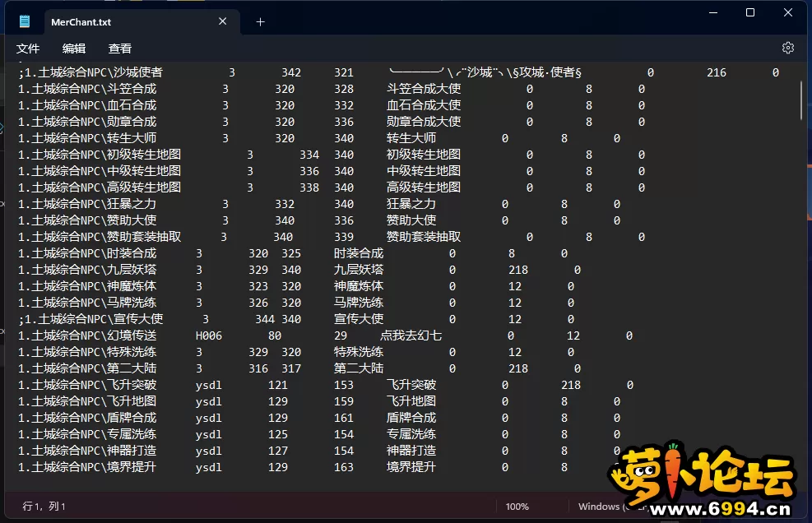This screenshot has height=523, width=812.
Task: Click the text 1.土城综合NPC\马牌洗练
Action: tap(87, 303)
